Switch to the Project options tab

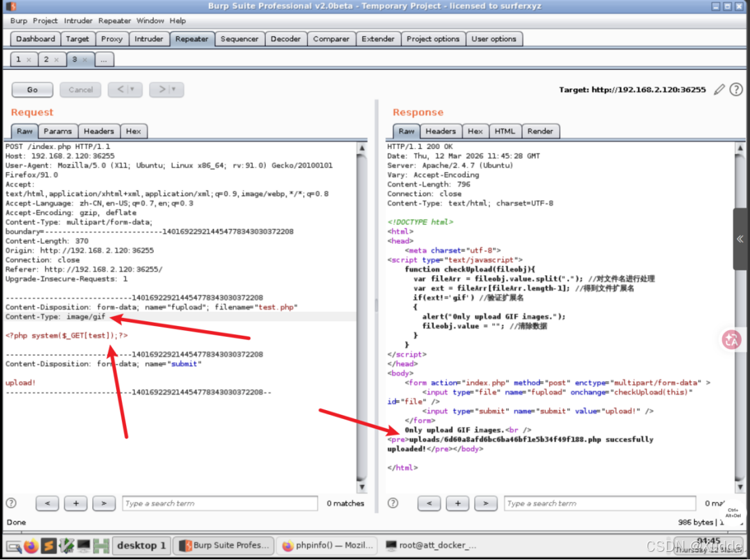pos(433,39)
